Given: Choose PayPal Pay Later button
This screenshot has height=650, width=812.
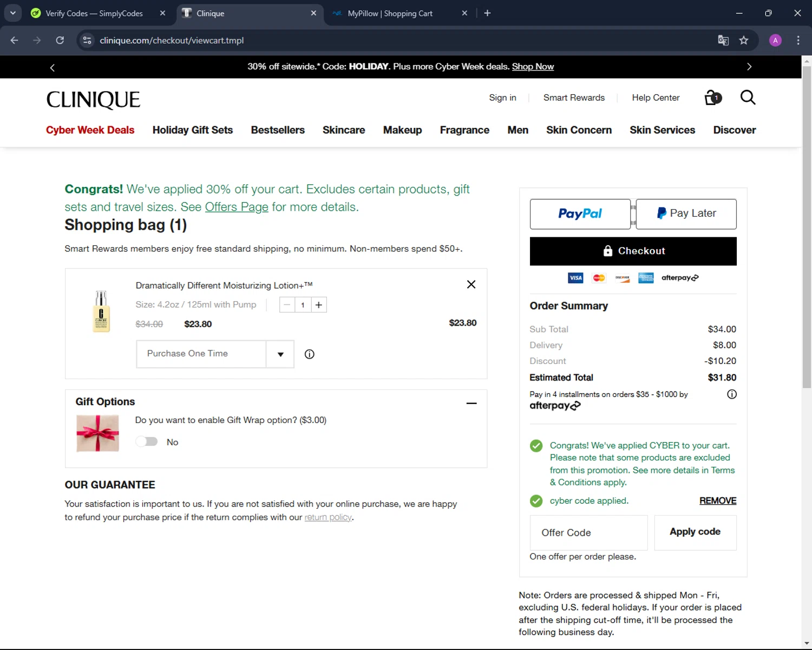Looking at the screenshot, I should [686, 214].
